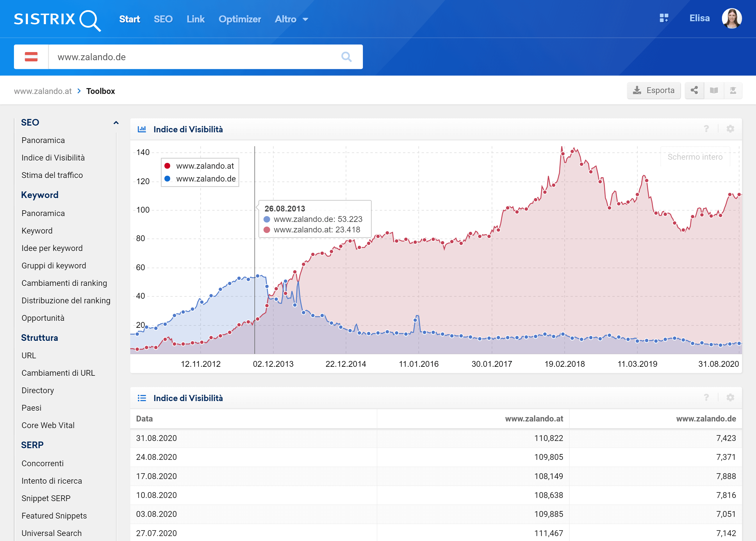Click the SERP section heading
Image resolution: width=756 pixels, height=541 pixels.
point(32,445)
